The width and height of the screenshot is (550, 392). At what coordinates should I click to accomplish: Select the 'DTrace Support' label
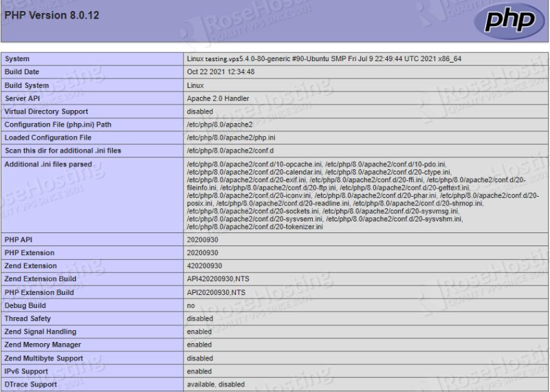click(30, 384)
